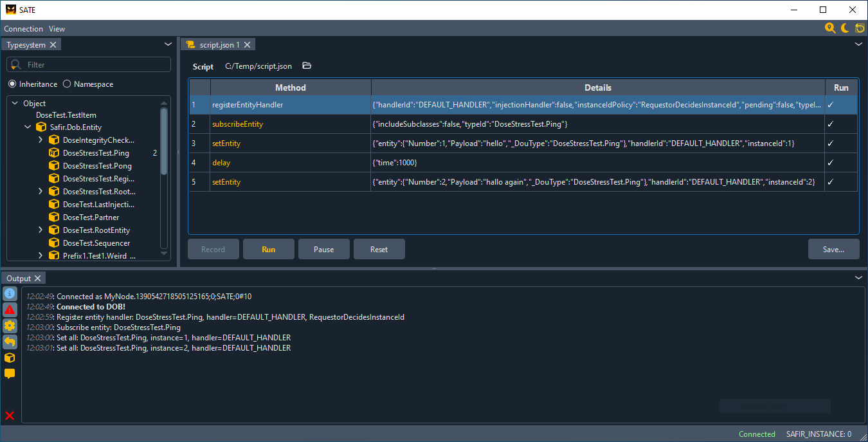
Task: Collapse the Typesystem panel with its chevron
Action: coord(168,44)
